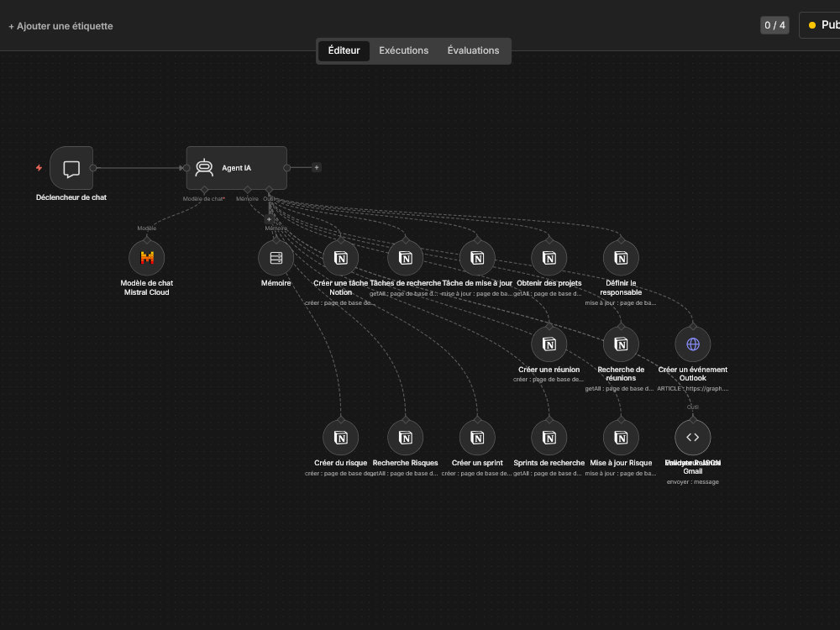Open the Créer un événement Outlook node
The image size is (840, 630).
coord(693,344)
